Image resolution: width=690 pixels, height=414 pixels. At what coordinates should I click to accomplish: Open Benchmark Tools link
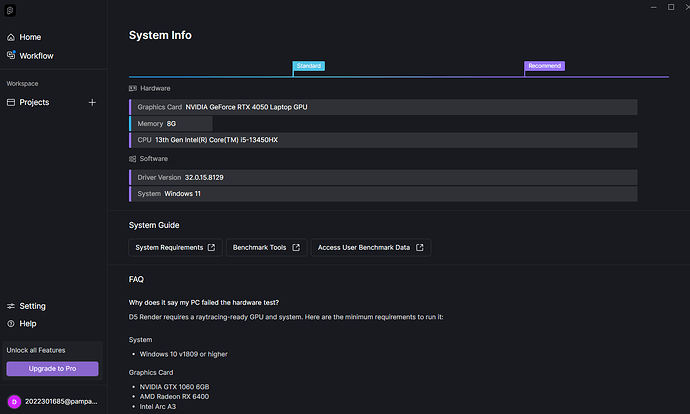pyautogui.click(x=266, y=247)
